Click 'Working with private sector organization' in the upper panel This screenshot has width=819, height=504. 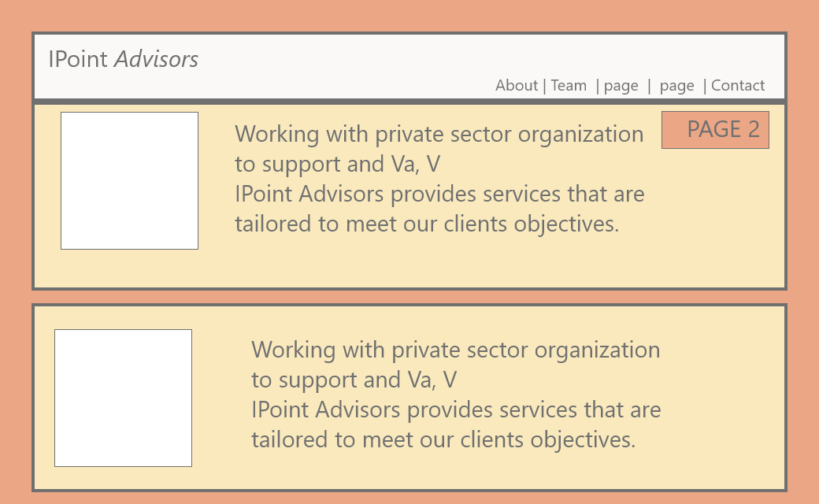(x=439, y=134)
